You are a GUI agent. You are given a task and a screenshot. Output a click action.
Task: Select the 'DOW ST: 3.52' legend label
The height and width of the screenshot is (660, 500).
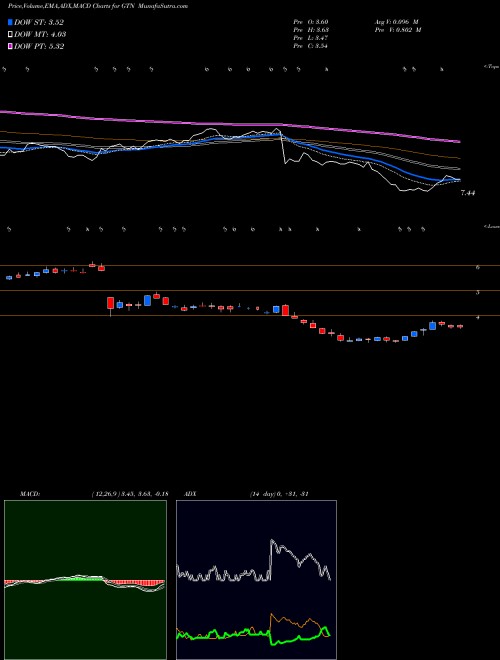point(39,23)
